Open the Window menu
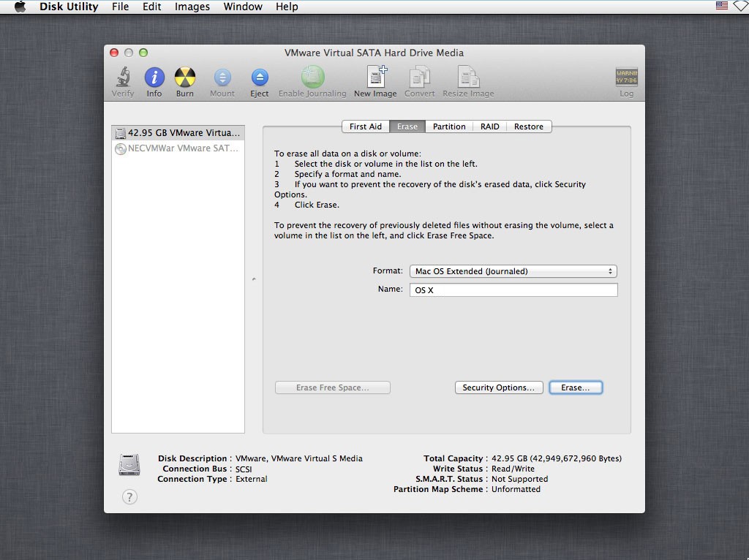The image size is (749, 560). (243, 7)
